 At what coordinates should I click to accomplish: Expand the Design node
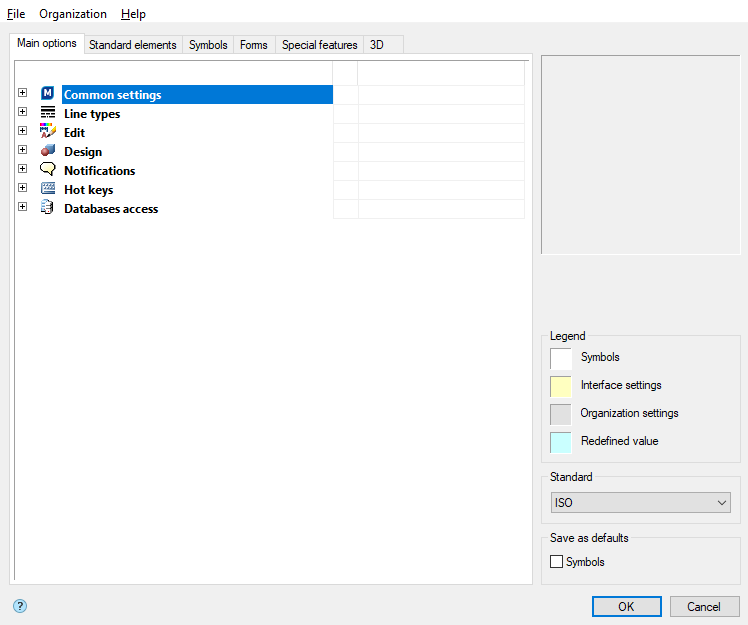(22, 149)
